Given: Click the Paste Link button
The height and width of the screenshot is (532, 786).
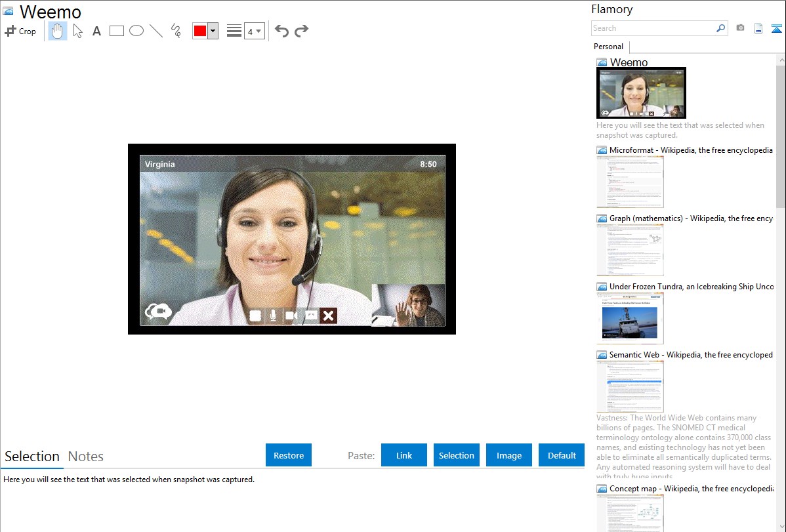Looking at the screenshot, I should [404, 455].
